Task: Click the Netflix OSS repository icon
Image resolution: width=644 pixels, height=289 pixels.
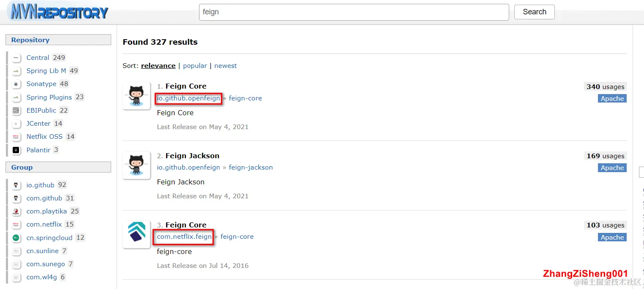Action: pos(16,137)
